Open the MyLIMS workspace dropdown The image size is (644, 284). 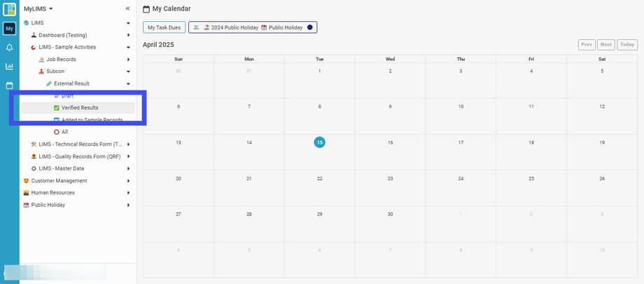tap(38, 8)
